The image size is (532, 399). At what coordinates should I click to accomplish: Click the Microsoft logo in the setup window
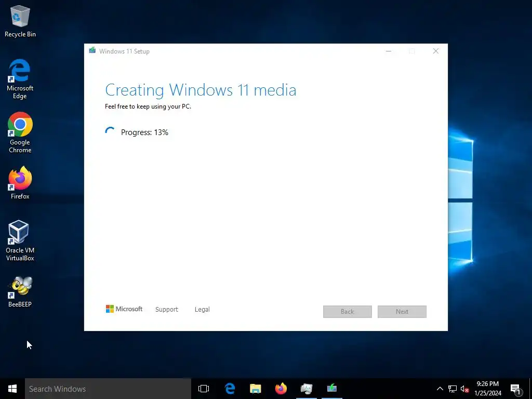pyautogui.click(x=124, y=309)
